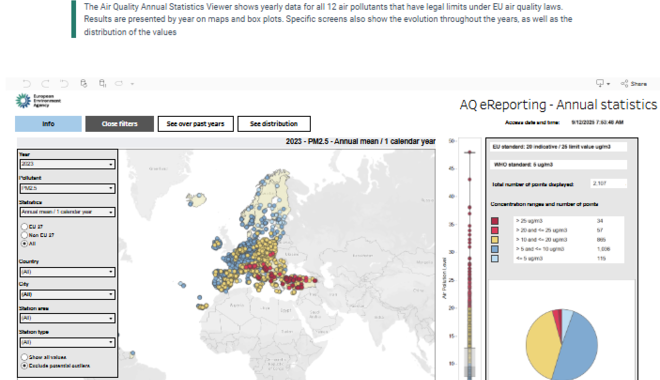The width and height of the screenshot is (660, 380).
Task: Select Show all values radio button
Action: 24,357
